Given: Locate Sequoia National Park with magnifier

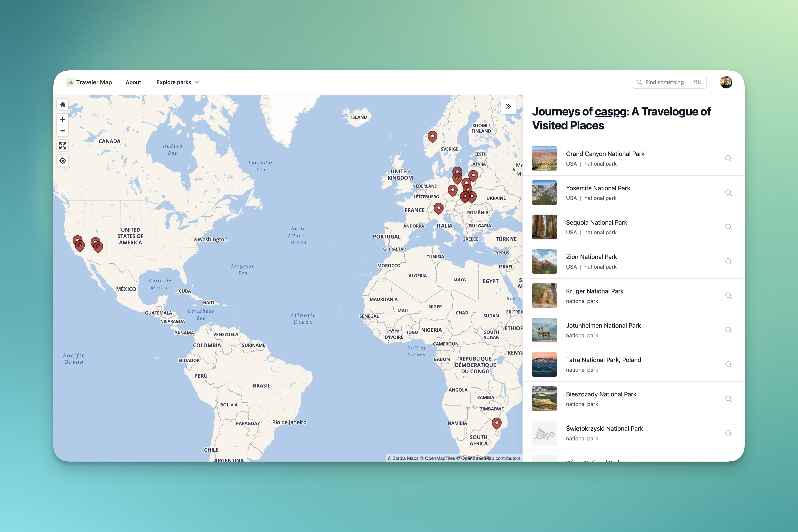Looking at the screenshot, I should point(728,227).
